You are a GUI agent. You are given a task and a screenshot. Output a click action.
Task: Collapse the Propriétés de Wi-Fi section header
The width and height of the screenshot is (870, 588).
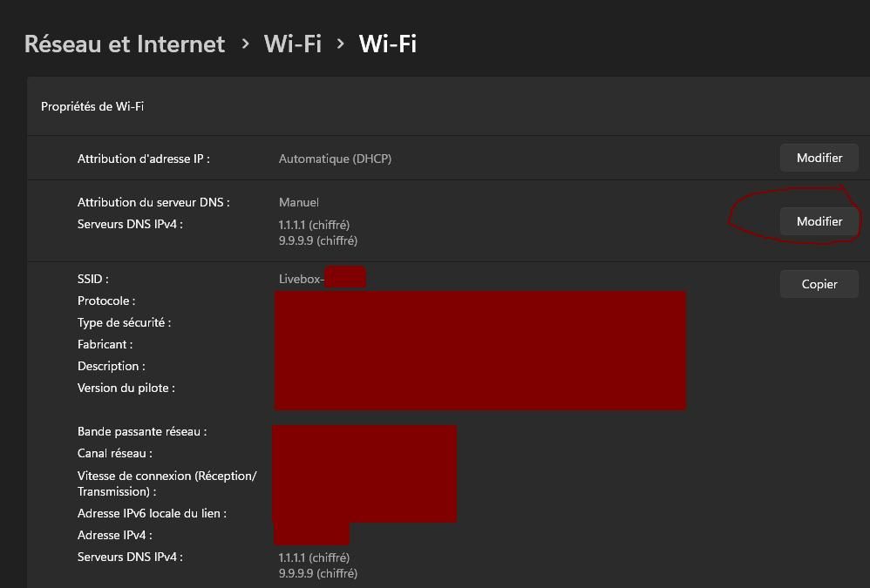pyautogui.click(x=448, y=106)
